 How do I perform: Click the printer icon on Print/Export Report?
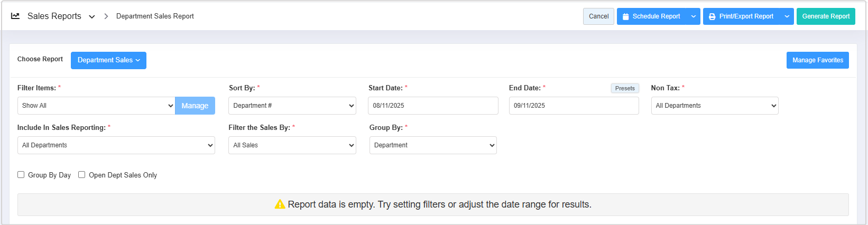point(712,16)
